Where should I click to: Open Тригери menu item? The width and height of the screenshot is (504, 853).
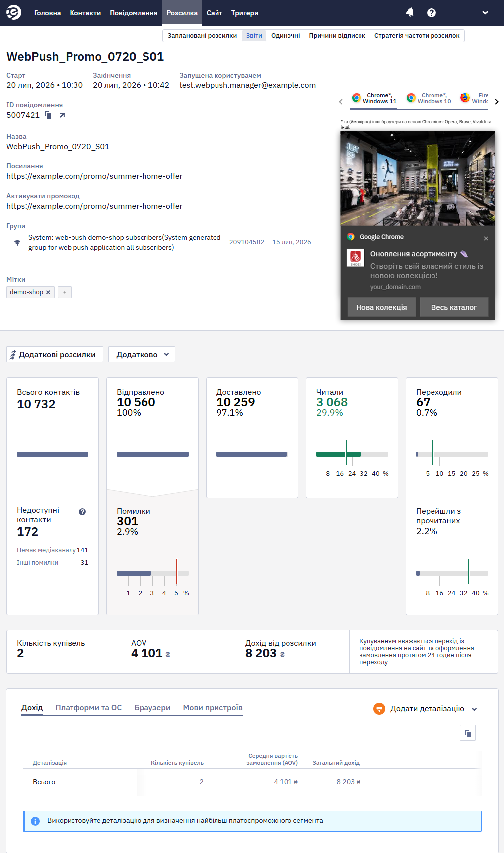(x=245, y=13)
